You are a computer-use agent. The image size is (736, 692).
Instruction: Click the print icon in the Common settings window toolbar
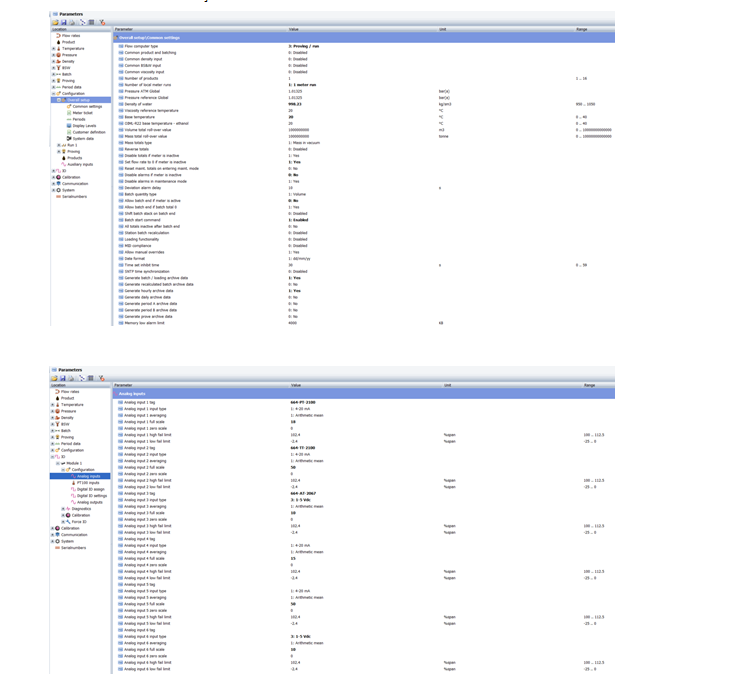(x=72, y=22)
